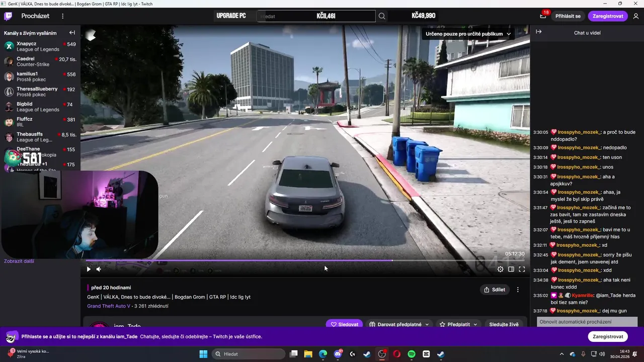The height and width of the screenshot is (362, 644).
Task: Open Discord from the taskbar
Action: coord(338,354)
